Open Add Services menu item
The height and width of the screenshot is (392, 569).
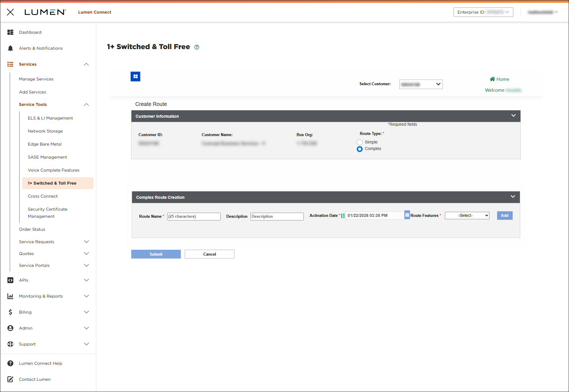(x=33, y=92)
